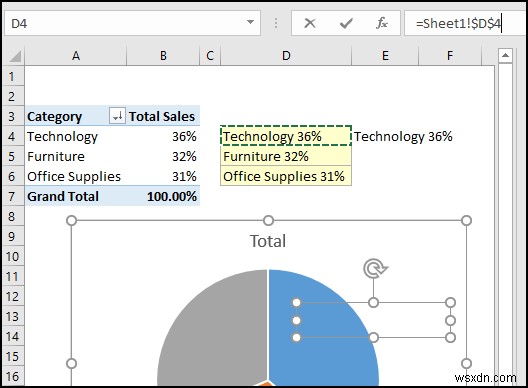Select the Technology cell in column A
Viewport: 528px width, 388px height.
(76, 136)
